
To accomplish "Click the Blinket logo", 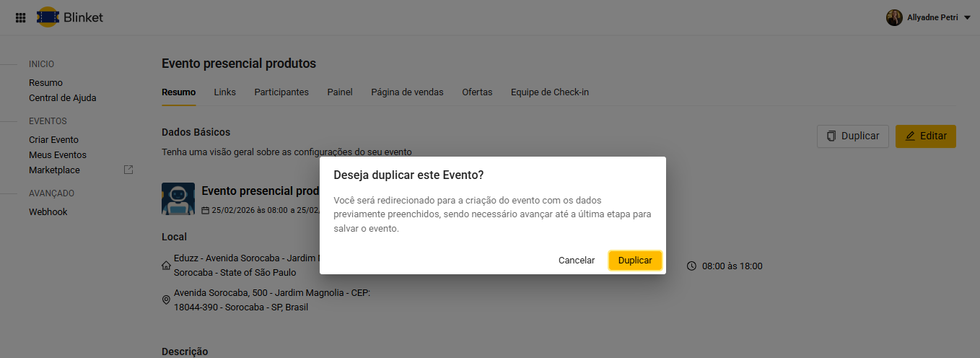I will 70,17.
